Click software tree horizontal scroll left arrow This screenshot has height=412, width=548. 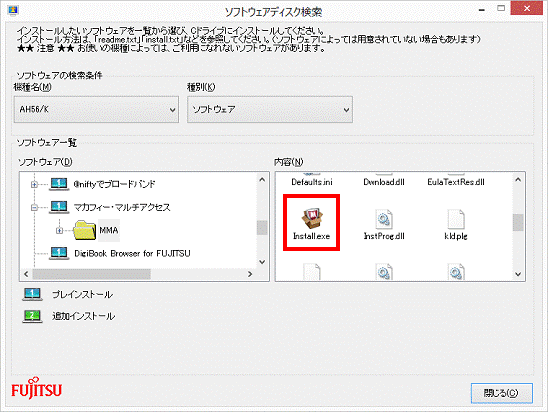(x=26, y=274)
